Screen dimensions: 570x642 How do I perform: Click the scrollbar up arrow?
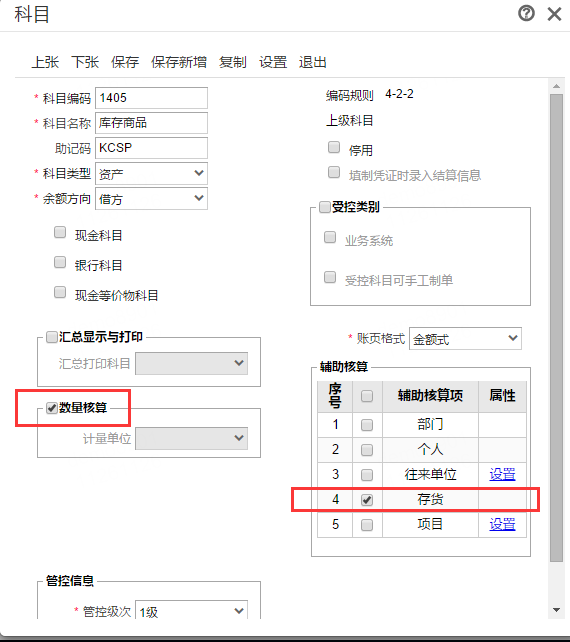tap(556, 86)
